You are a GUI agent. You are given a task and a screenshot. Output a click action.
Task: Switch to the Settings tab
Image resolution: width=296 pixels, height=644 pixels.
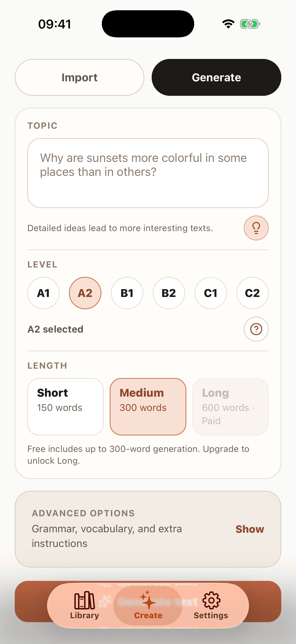click(x=211, y=605)
